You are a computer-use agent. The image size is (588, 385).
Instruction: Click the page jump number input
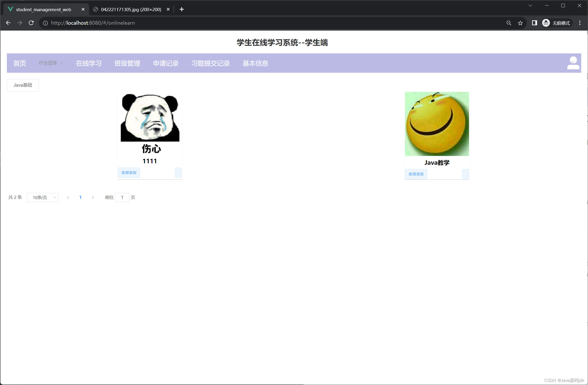click(x=122, y=197)
